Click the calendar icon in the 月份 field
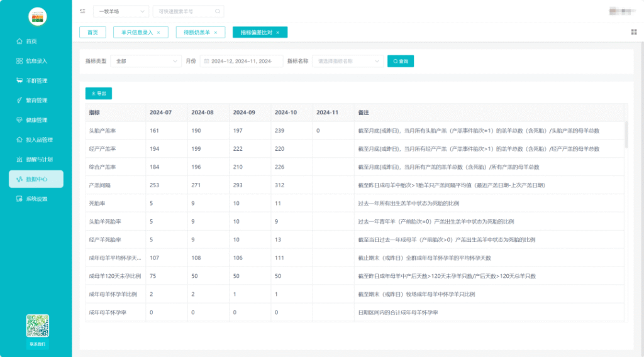Screen dimensions: 644x357 coord(206,61)
